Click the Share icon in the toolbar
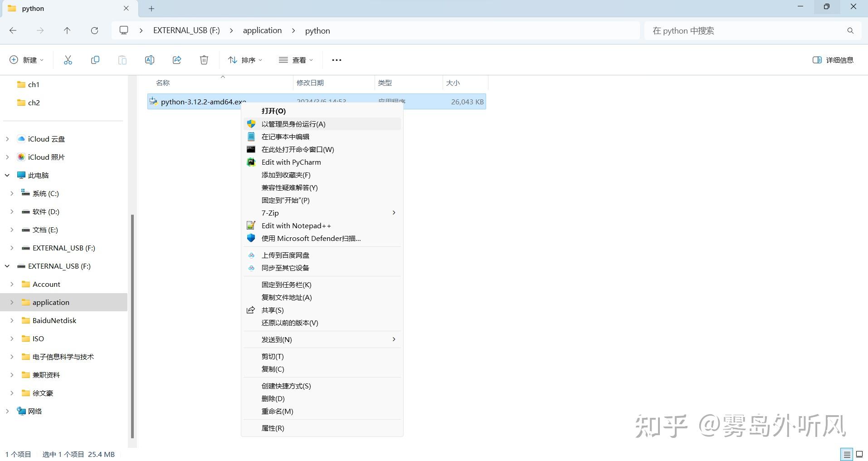Image resolution: width=868 pixels, height=461 pixels. coord(176,59)
